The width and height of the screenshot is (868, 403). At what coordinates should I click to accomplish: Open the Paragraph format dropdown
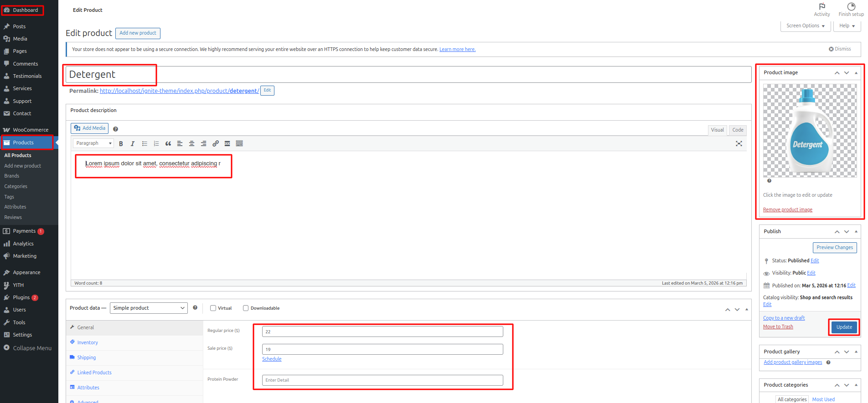[93, 143]
